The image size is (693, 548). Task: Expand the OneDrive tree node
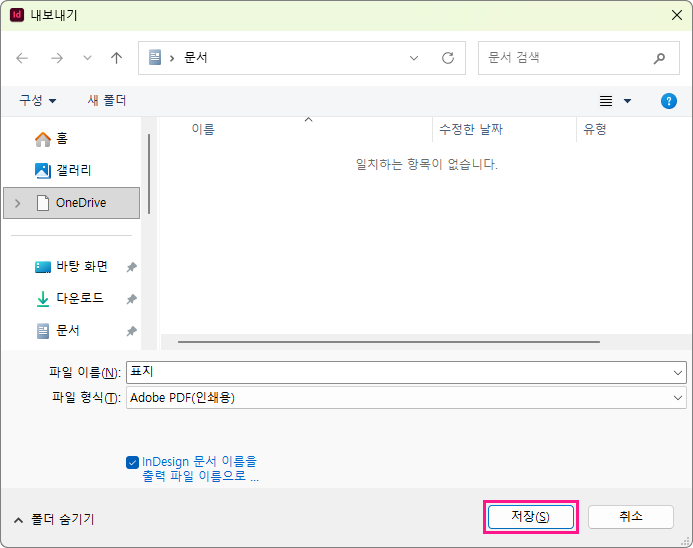click(17, 203)
